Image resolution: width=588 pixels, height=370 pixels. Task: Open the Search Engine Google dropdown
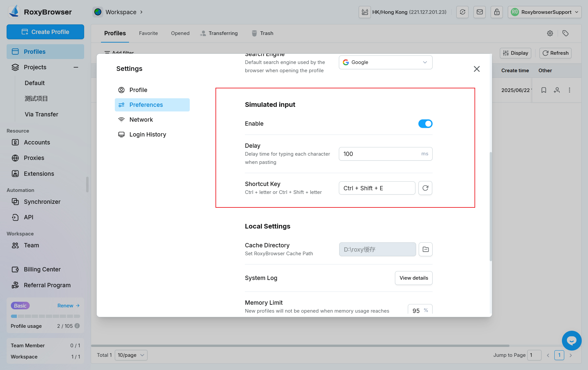(385, 62)
